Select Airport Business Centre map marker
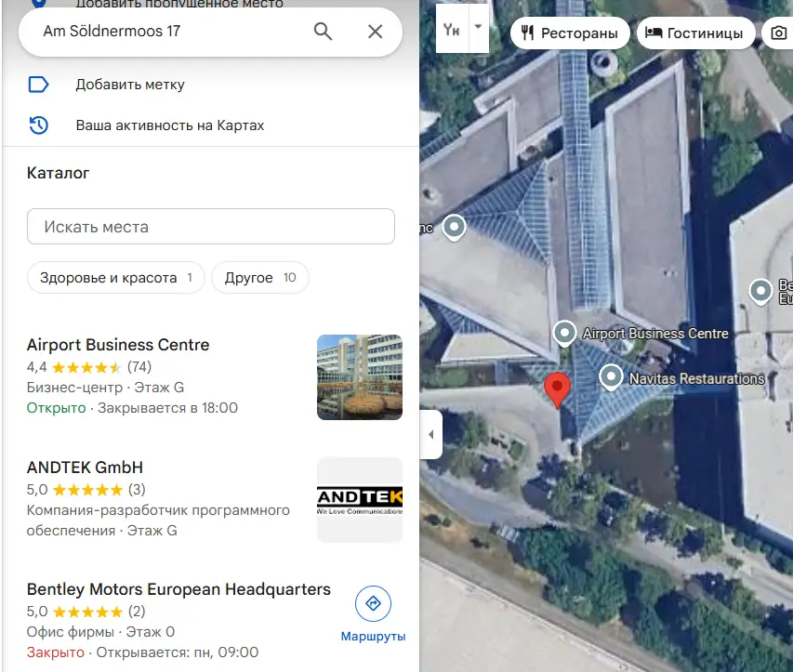 (x=564, y=334)
